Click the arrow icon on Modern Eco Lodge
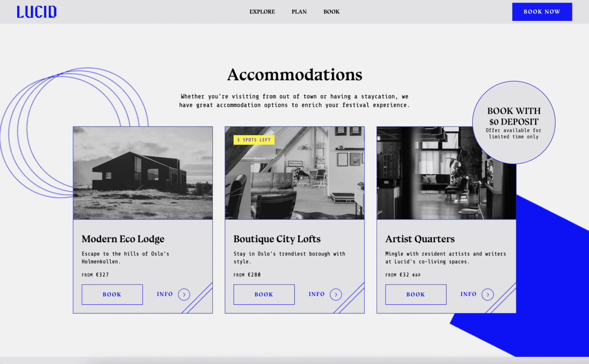This screenshot has height=364, width=589. coord(184,294)
